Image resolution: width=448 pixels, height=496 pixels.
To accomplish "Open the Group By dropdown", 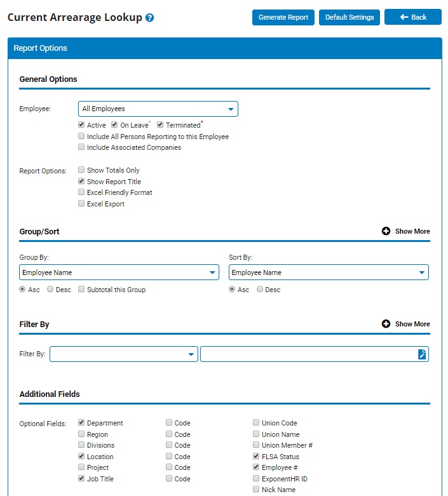I will [119, 272].
